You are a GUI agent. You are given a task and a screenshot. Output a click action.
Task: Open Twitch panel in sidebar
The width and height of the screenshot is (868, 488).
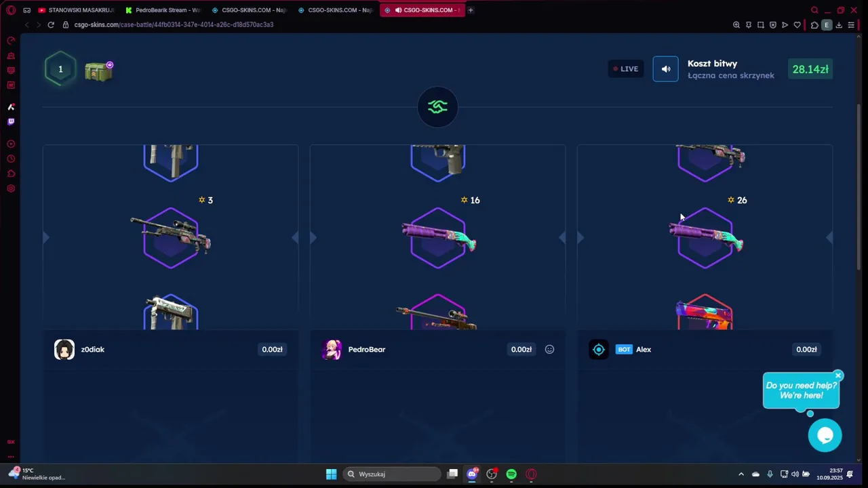11,122
